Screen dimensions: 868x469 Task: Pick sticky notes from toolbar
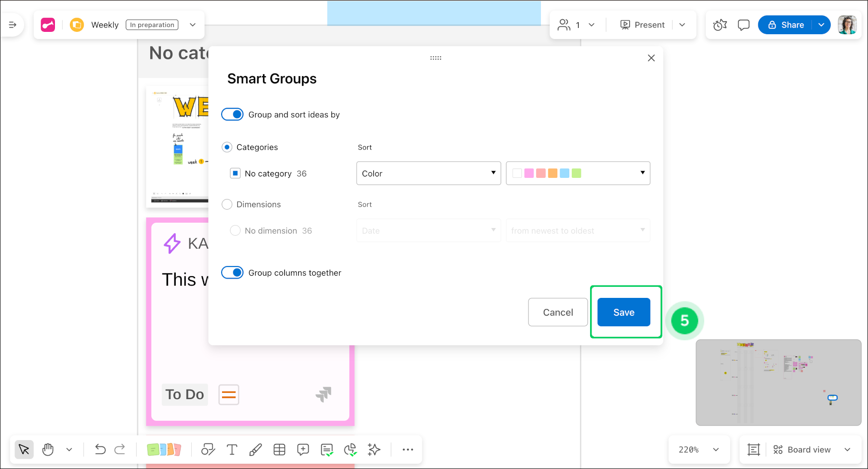(164, 450)
